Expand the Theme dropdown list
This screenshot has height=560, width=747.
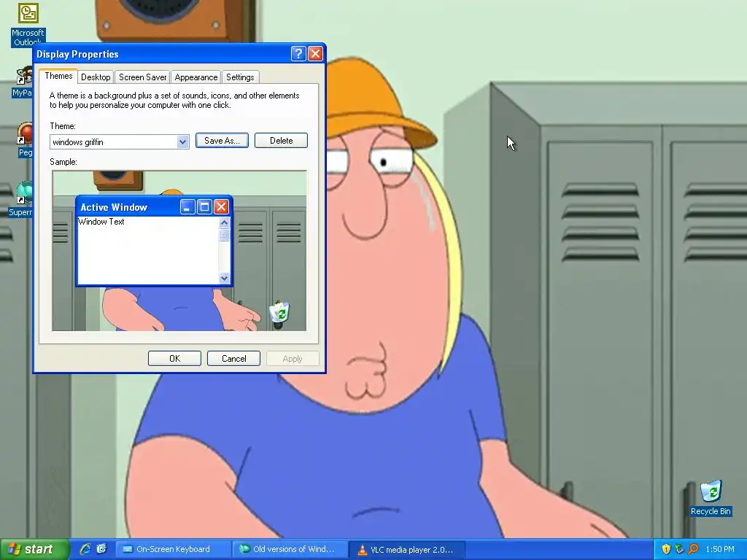[182, 142]
